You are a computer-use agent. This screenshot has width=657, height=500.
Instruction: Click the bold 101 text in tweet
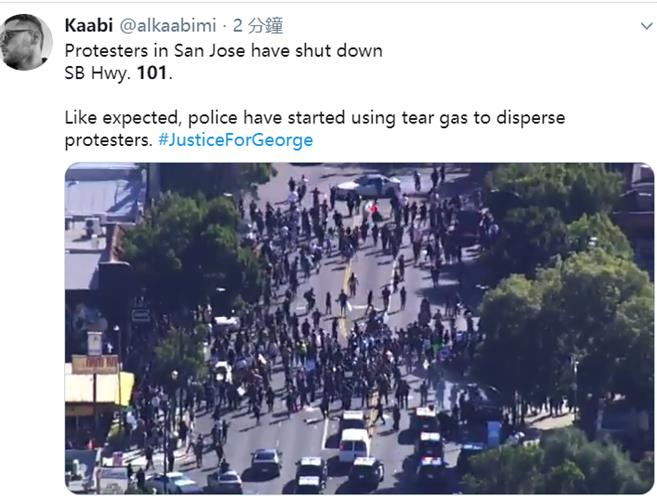click(152, 73)
